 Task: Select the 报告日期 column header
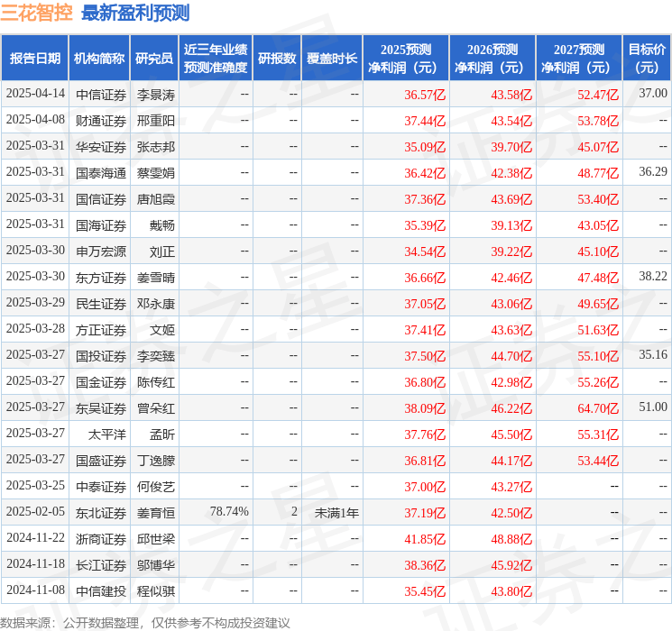click(34, 58)
